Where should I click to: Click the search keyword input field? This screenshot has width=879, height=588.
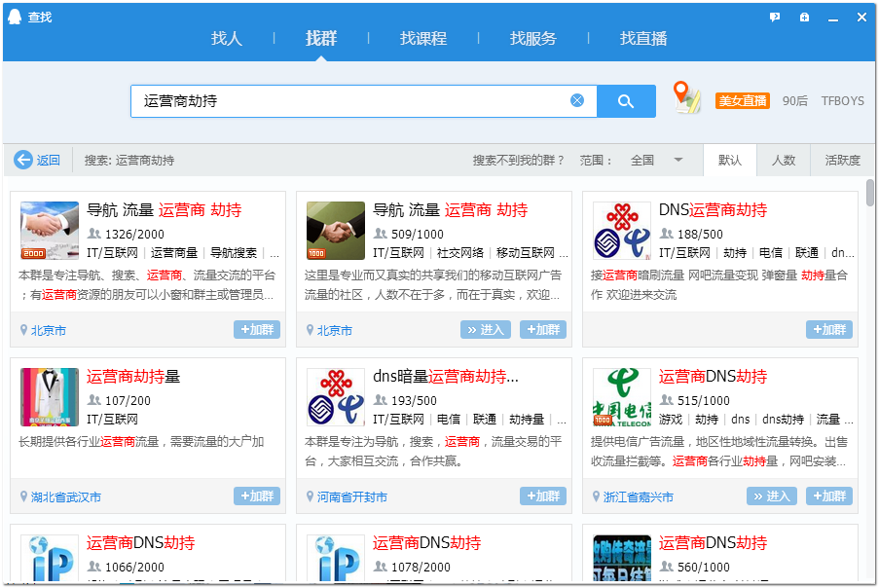pyautogui.click(x=350, y=101)
